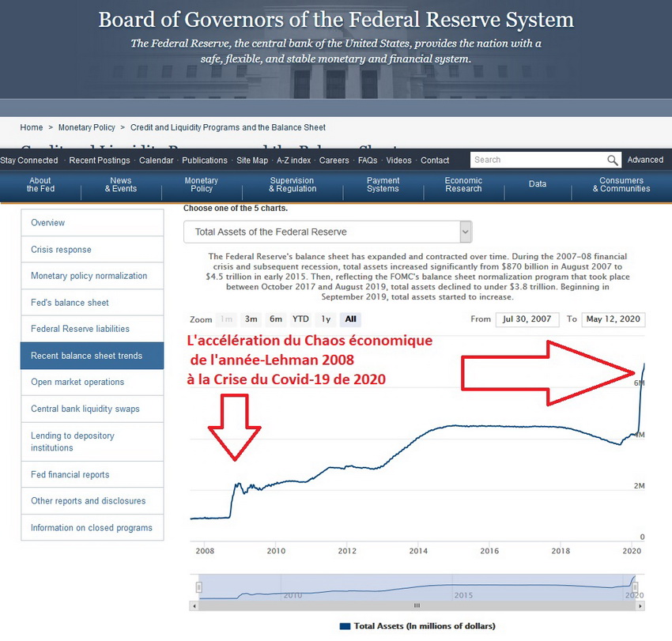Open the Supervision & Regulation menu
The height and width of the screenshot is (641, 672).
(293, 185)
